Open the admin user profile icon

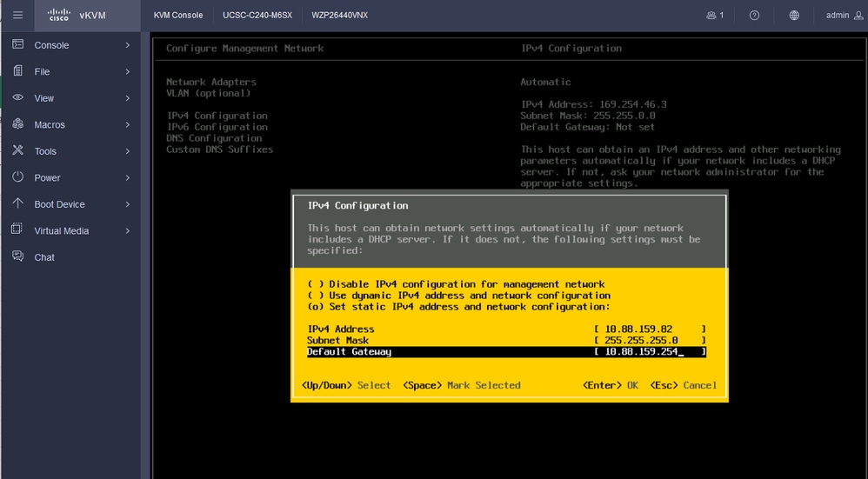tap(858, 16)
